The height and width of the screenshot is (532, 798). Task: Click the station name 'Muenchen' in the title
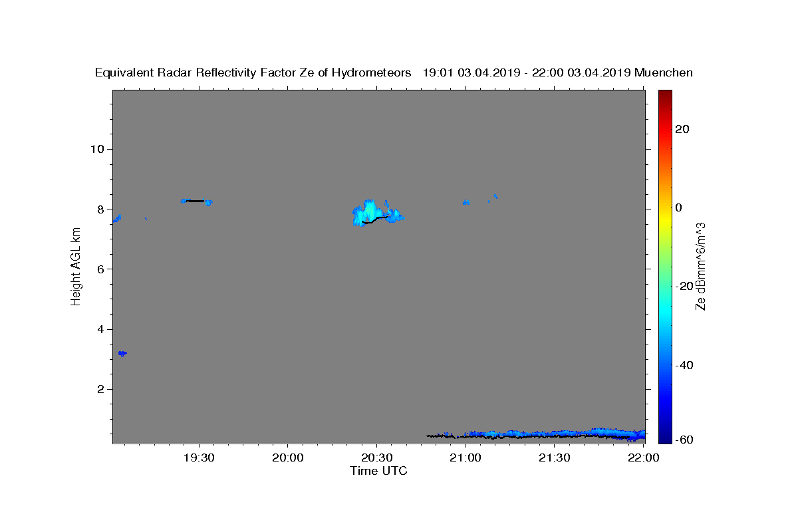[664, 73]
